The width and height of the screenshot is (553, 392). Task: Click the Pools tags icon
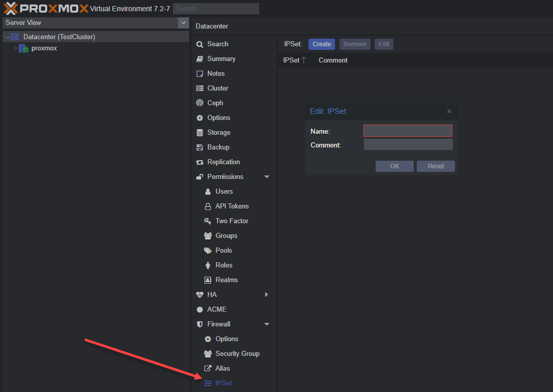(x=208, y=251)
